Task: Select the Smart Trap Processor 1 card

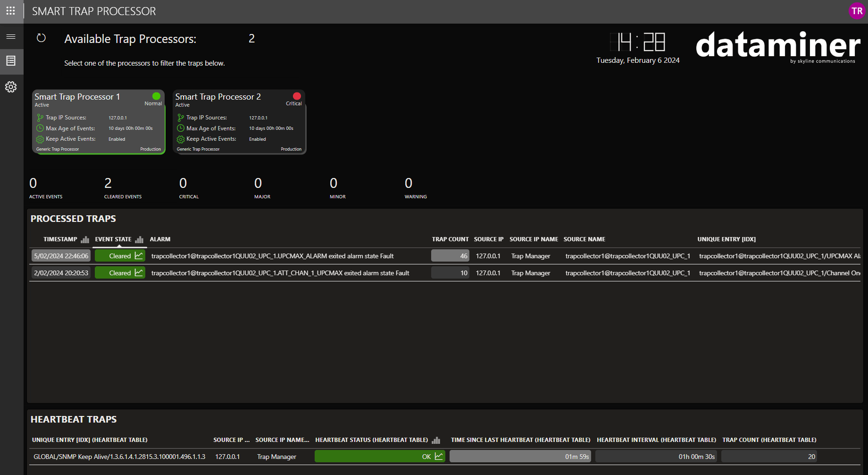Action: 99,122
